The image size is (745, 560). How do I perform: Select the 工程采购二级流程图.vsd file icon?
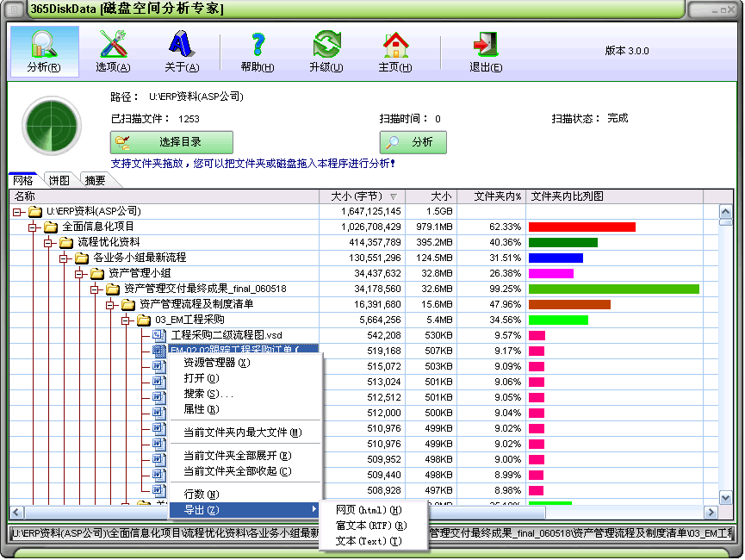point(158,335)
